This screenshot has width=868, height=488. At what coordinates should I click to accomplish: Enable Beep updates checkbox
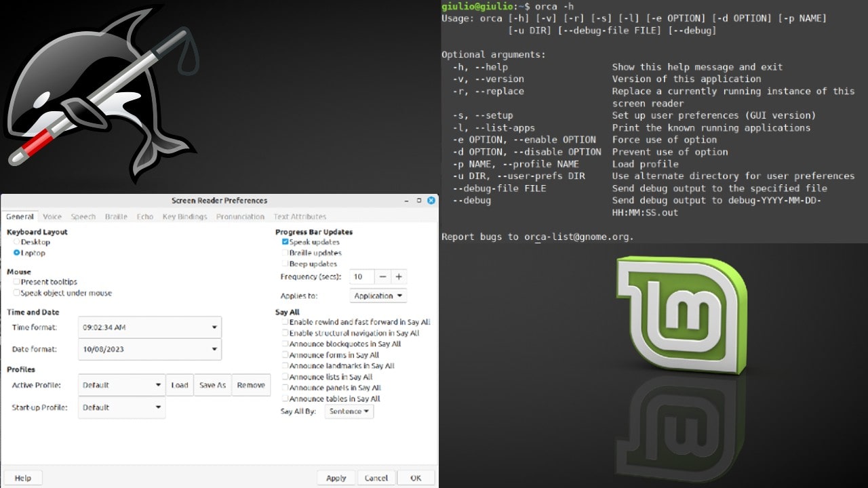pos(309,264)
